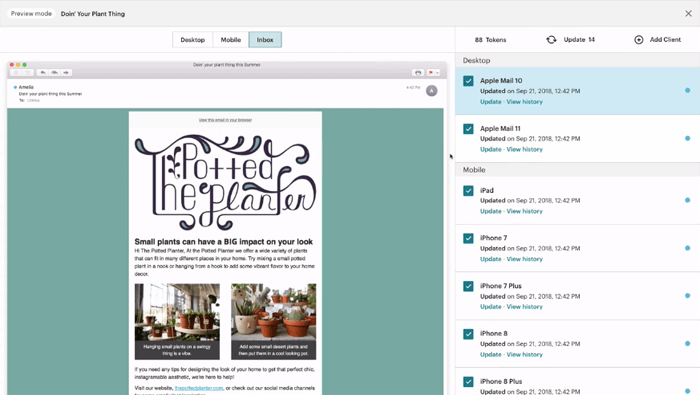Click the status dot for iPhone 7
The image size is (700, 395).
pos(688,248)
